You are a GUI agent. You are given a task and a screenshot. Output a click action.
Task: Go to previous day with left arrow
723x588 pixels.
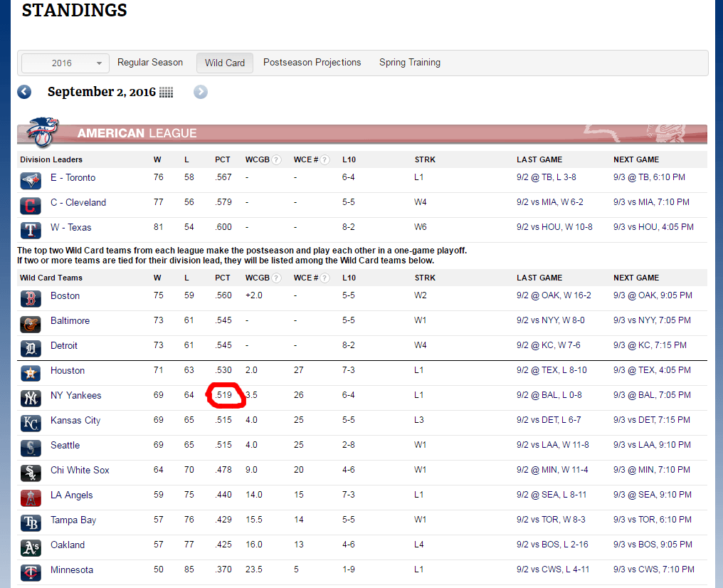click(x=24, y=92)
